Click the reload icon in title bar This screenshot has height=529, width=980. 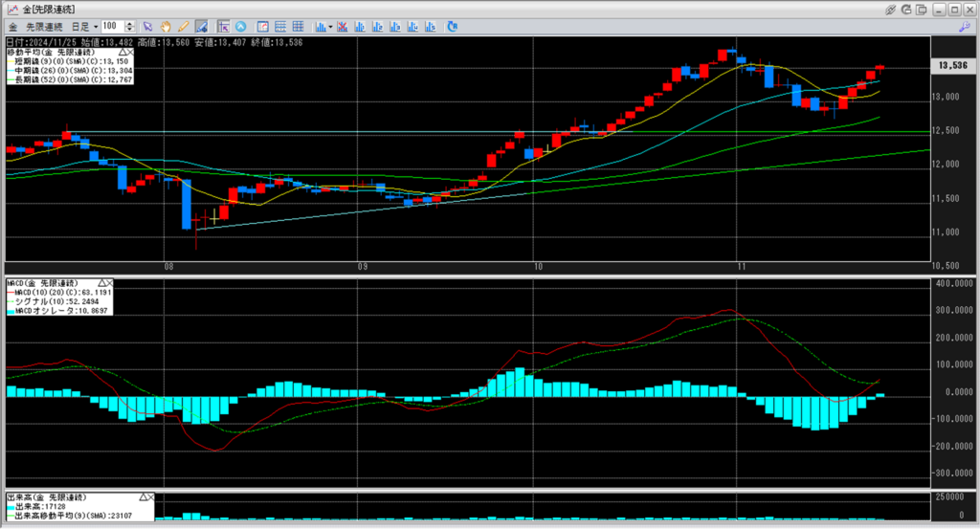[908, 9]
